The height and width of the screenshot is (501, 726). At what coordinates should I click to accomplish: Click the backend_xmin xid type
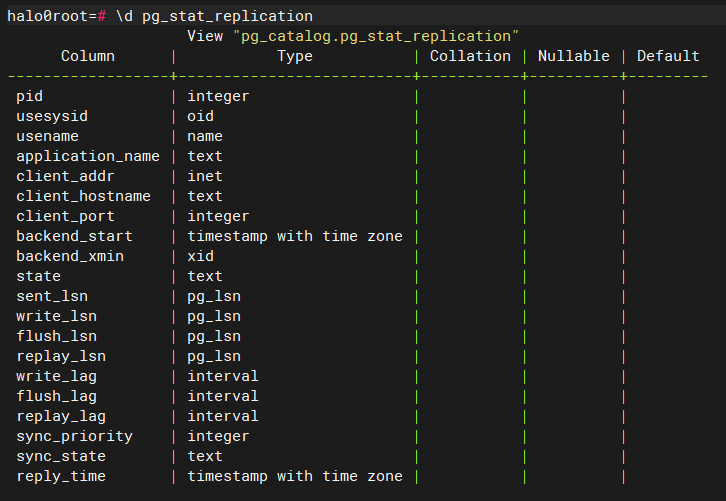point(201,256)
